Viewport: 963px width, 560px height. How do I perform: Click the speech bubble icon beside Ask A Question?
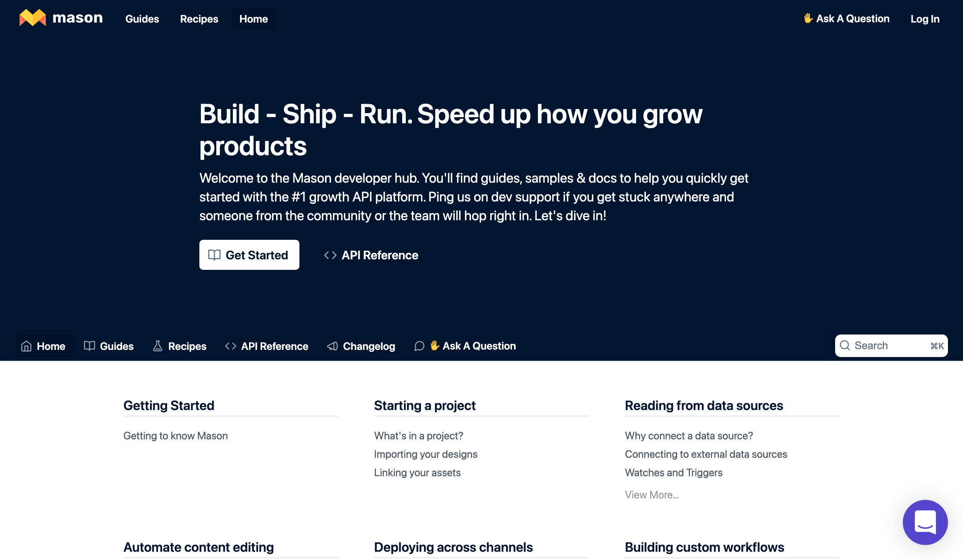(x=419, y=346)
